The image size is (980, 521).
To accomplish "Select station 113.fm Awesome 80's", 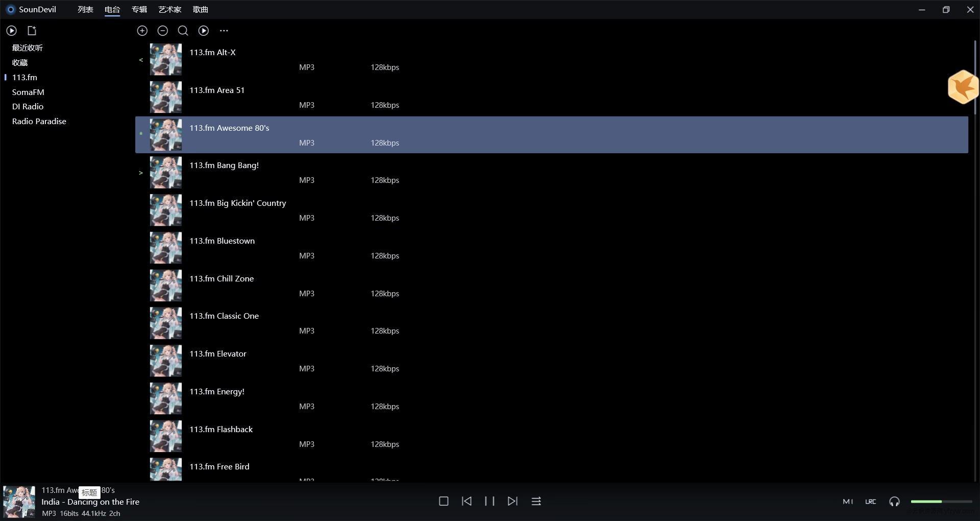I will pyautogui.click(x=551, y=135).
